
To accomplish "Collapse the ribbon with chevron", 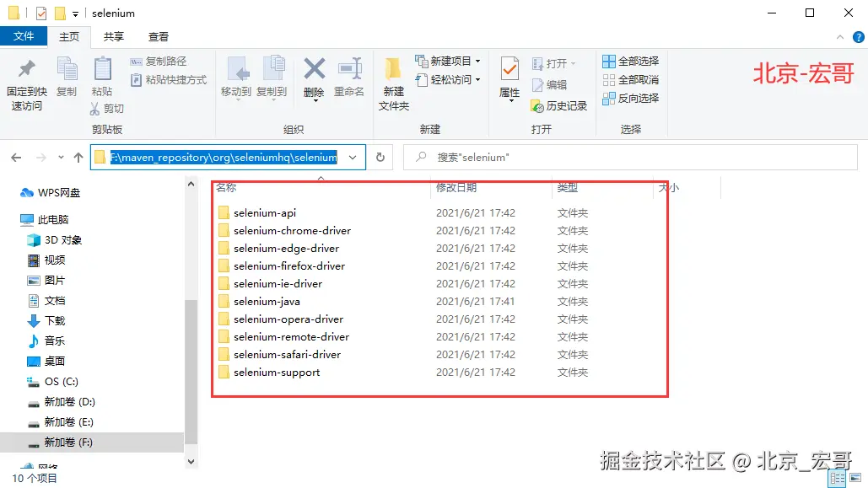I will [840, 37].
